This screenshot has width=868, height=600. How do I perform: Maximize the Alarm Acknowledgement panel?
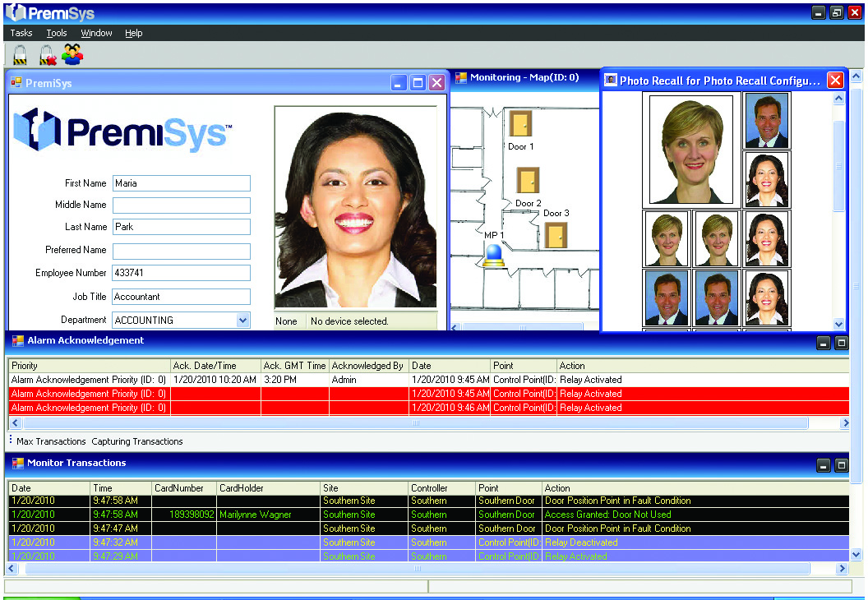[841, 343]
